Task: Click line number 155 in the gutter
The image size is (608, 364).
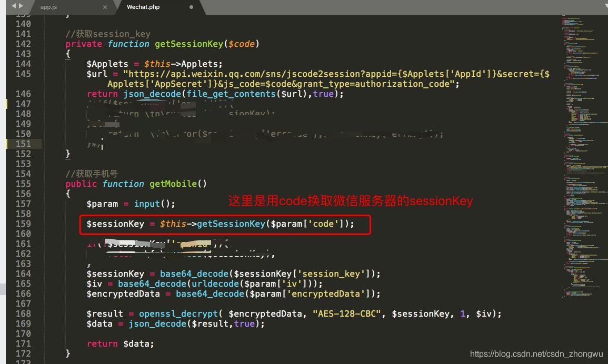Action: (x=23, y=184)
